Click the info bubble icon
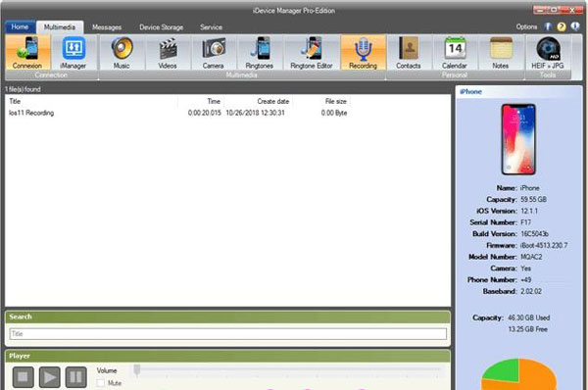 [575, 26]
